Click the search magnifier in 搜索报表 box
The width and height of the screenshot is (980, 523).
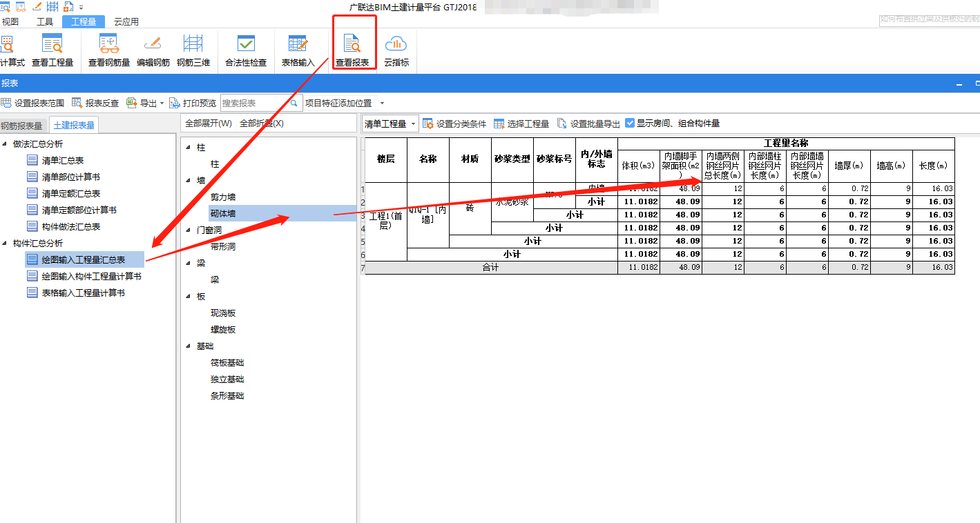click(x=294, y=103)
